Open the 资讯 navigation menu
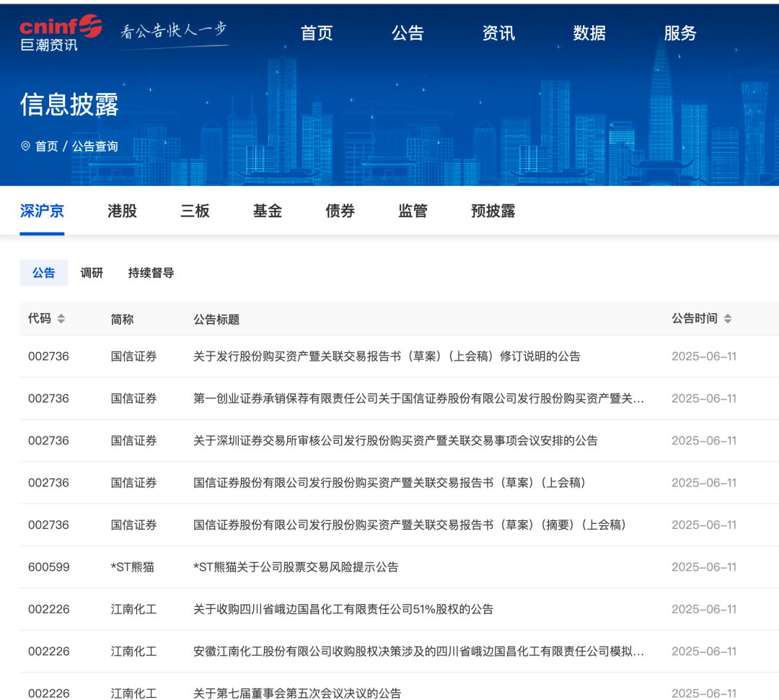The image size is (779, 700). (x=498, y=33)
